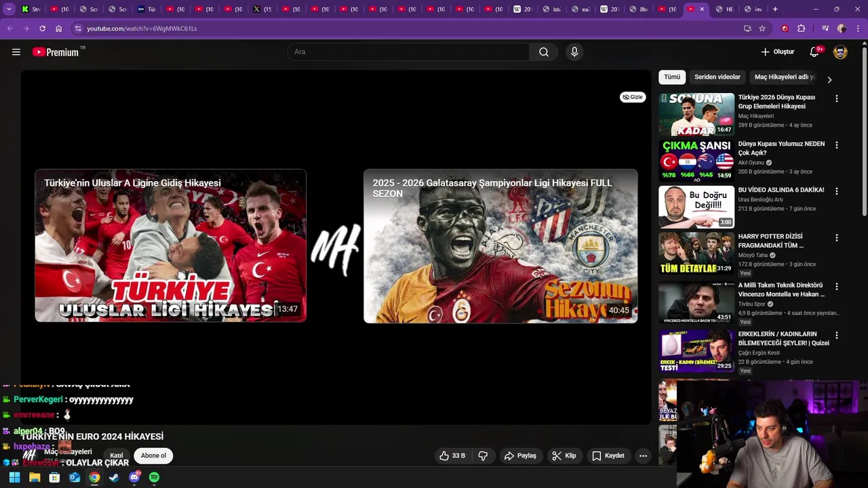Open Discord from taskbar
This screenshot has width=868, height=488.
point(134,477)
